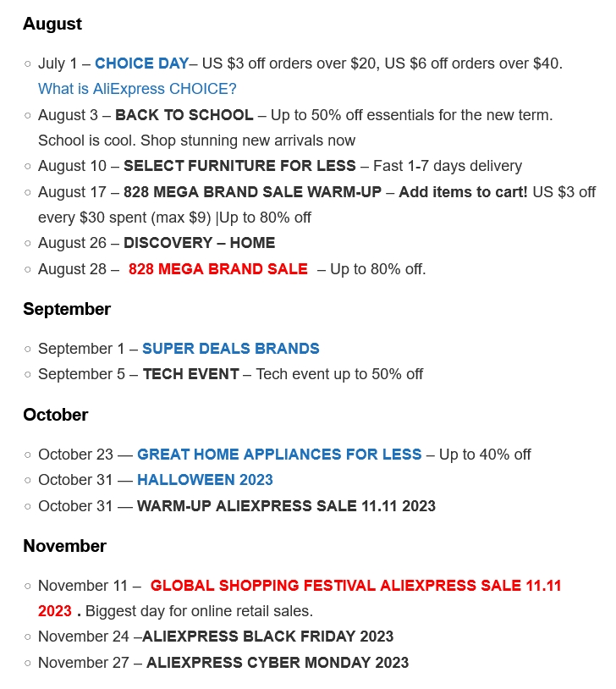Open the SUPER DEALS BRANDS link
Image resolution: width=616 pixels, height=689 pixels.
tap(230, 349)
